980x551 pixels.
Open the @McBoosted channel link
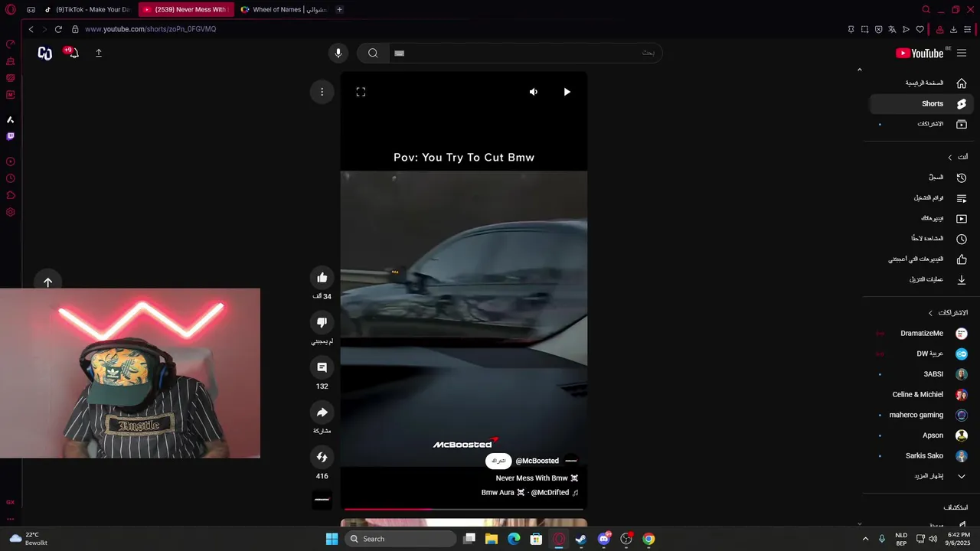[x=537, y=461]
